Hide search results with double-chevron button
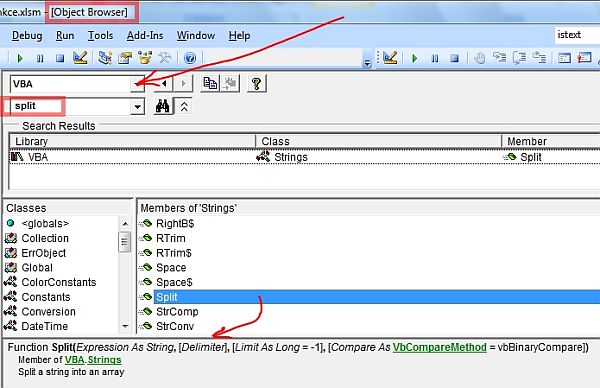Image resolution: width=600 pixels, height=388 pixels. point(184,106)
